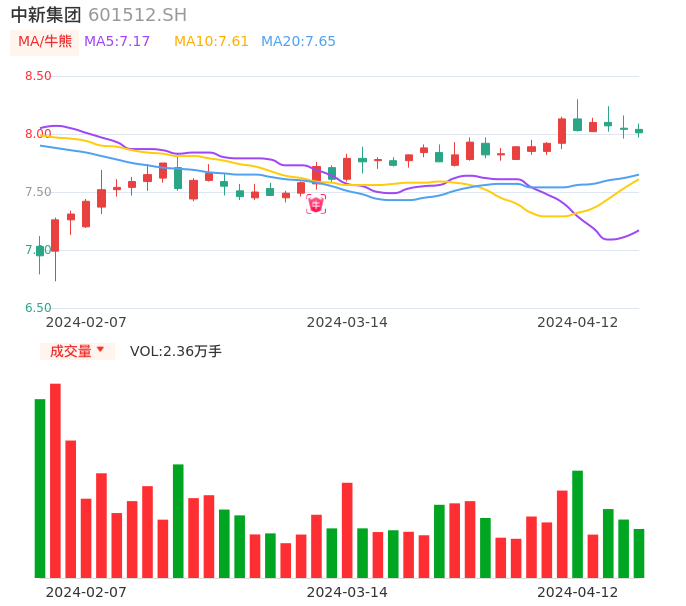The image size is (686, 606).
Task: Click the MA/牛熊 indicator button
Action: click(45, 42)
